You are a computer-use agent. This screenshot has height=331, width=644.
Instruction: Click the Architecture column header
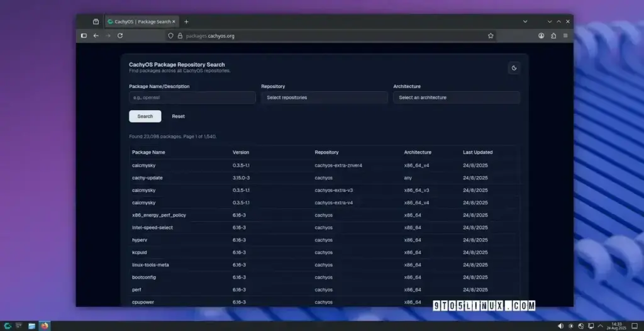tap(418, 152)
